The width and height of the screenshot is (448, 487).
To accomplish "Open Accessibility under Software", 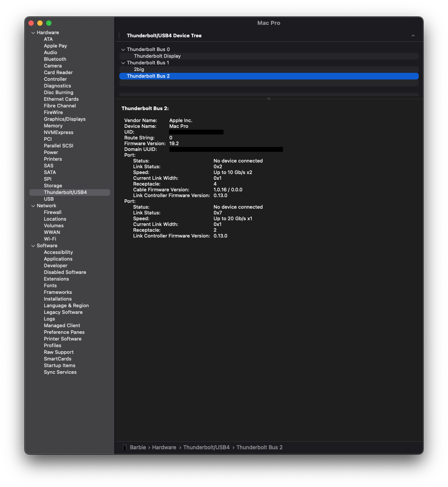I will [x=58, y=253].
